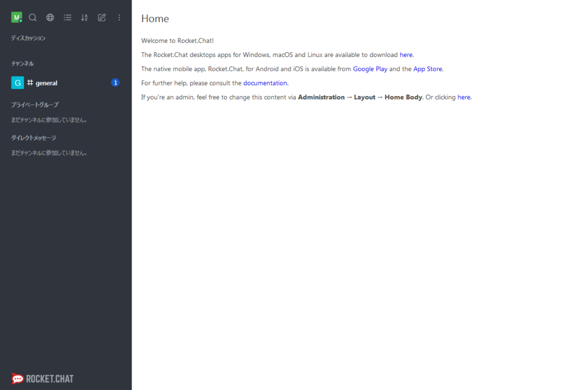Image resolution: width=588 pixels, height=390 pixels.
Task: Select the チャンネル section header
Action: (22, 64)
